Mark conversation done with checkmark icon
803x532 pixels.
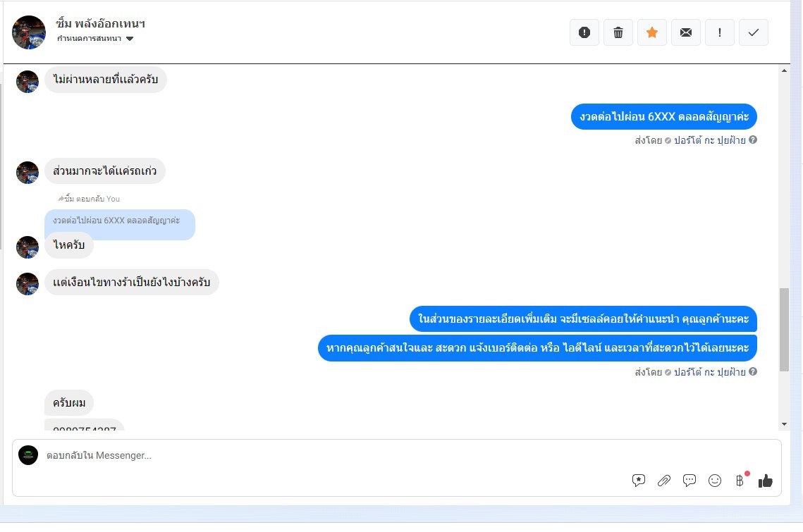click(754, 32)
